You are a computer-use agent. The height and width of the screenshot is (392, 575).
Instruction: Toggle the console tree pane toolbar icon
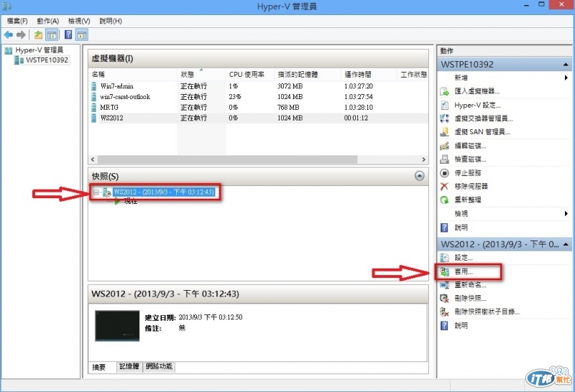pos(52,34)
